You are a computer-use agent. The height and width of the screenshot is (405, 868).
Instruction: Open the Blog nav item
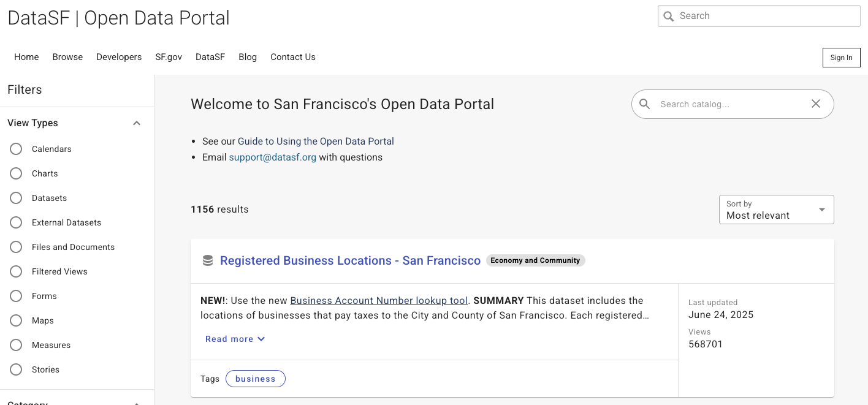[248, 57]
